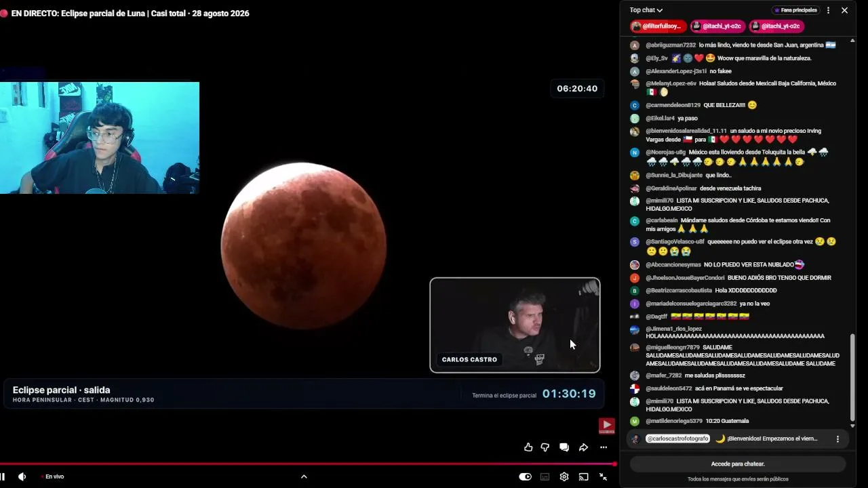Like the video with thumbs-up icon
The width and height of the screenshot is (868, 488).
528,447
